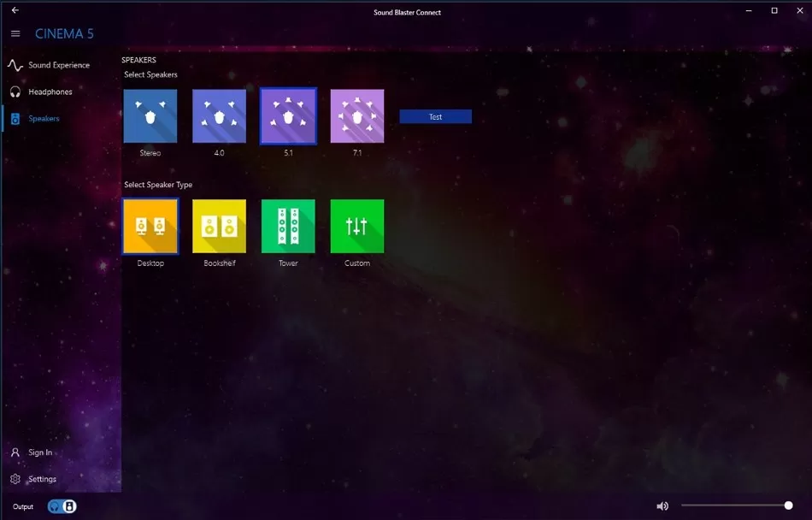Image resolution: width=812 pixels, height=520 pixels.
Task: Open the Custom speaker type tile
Action: [x=357, y=227]
